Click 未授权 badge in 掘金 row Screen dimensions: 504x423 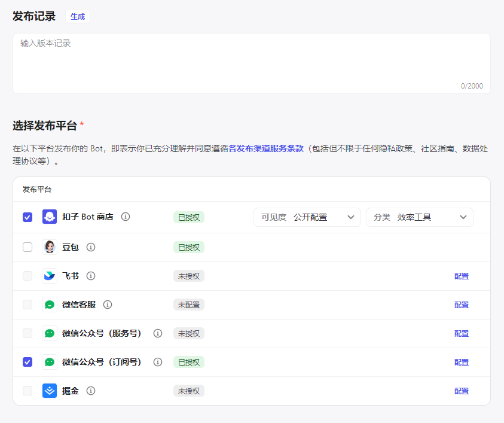click(x=189, y=391)
